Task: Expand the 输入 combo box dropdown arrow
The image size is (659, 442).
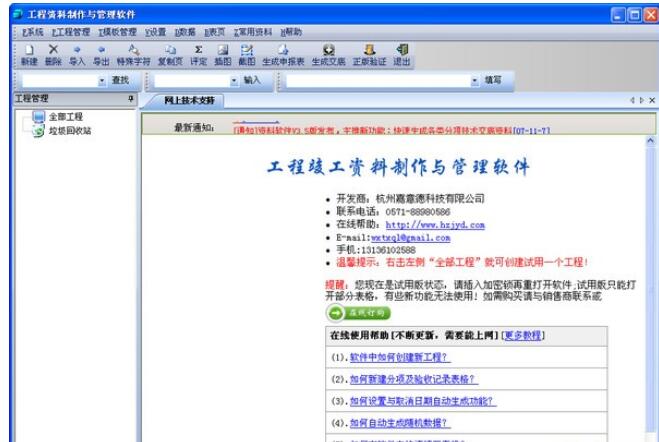Action: (x=234, y=81)
